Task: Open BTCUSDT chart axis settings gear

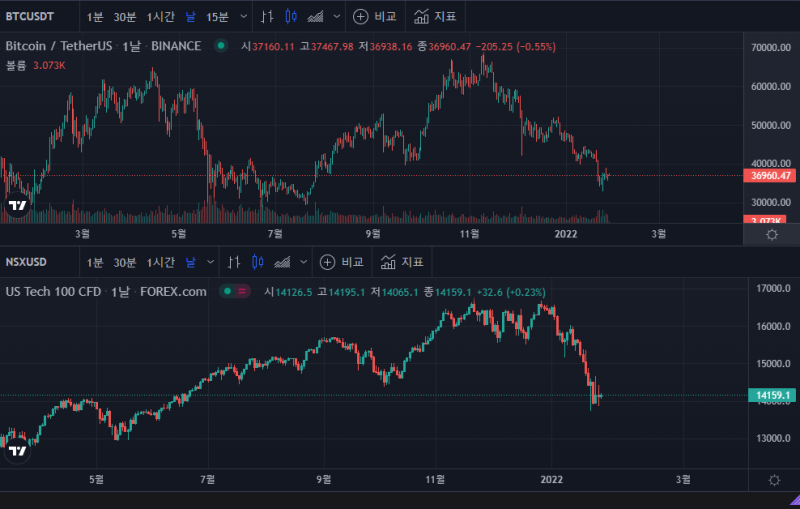Action: point(772,235)
